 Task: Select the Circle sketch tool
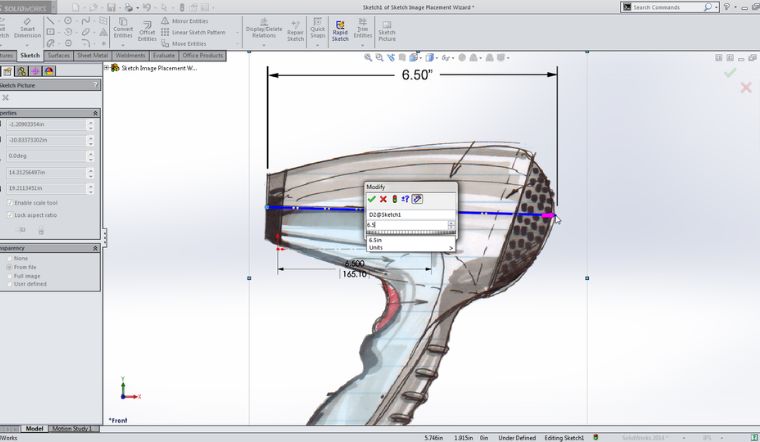click(68, 21)
